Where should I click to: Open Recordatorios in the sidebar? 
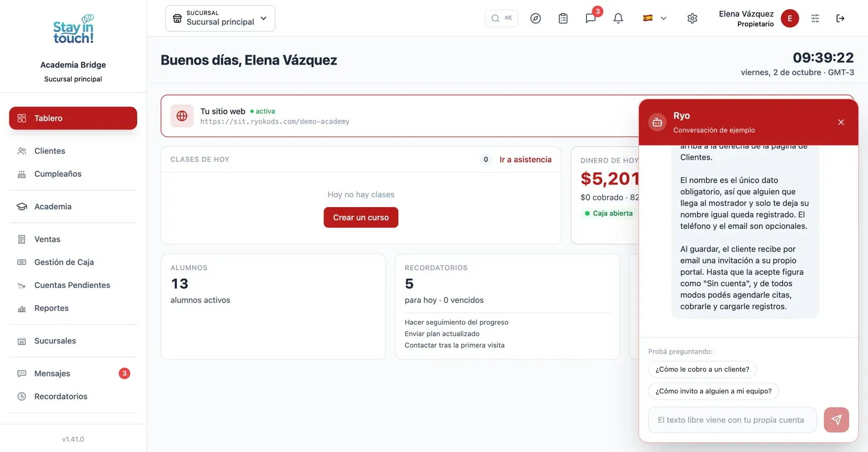point(73,397)
